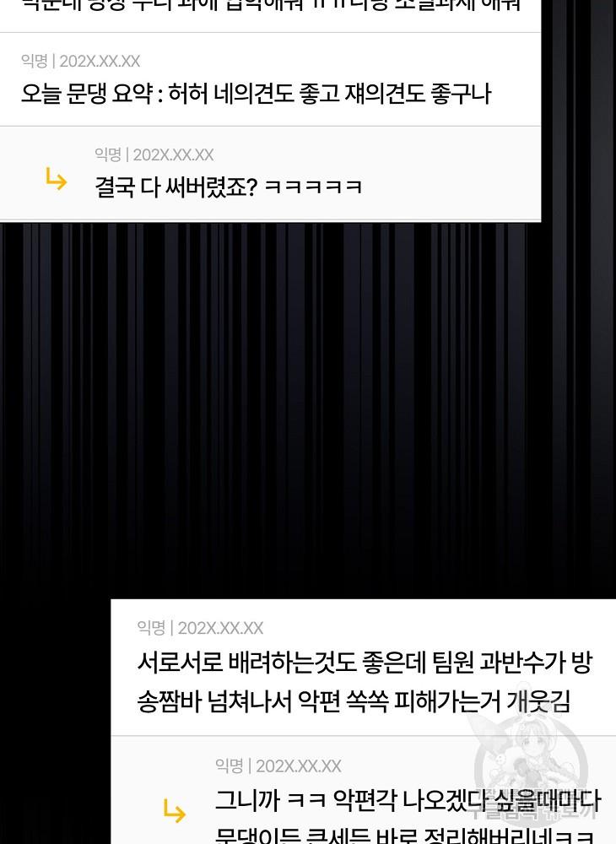The height and width of the screenshot is (844, 616).
Task: Open the reply "결국 다 써버렸죠? ㅋㅋㅋㅋㅋ"
Action: click(x=228, y=187)
